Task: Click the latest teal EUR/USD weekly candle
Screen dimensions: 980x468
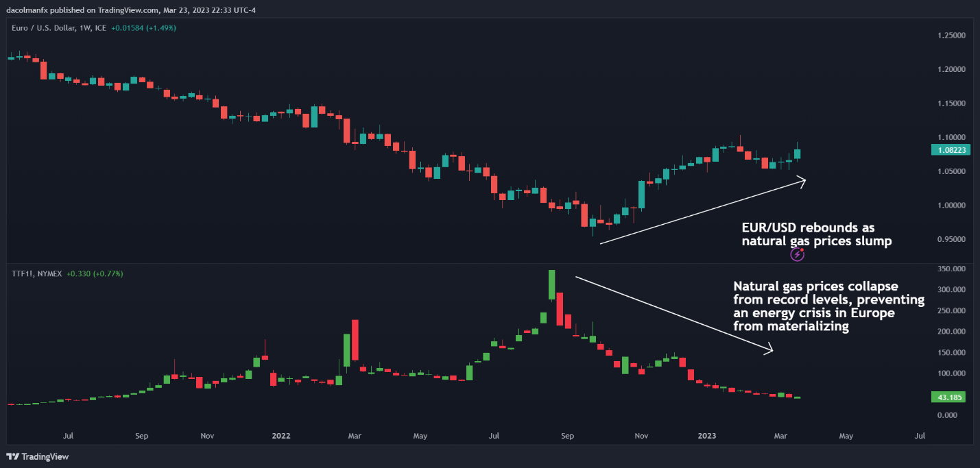Action: [x=798, y=154]
